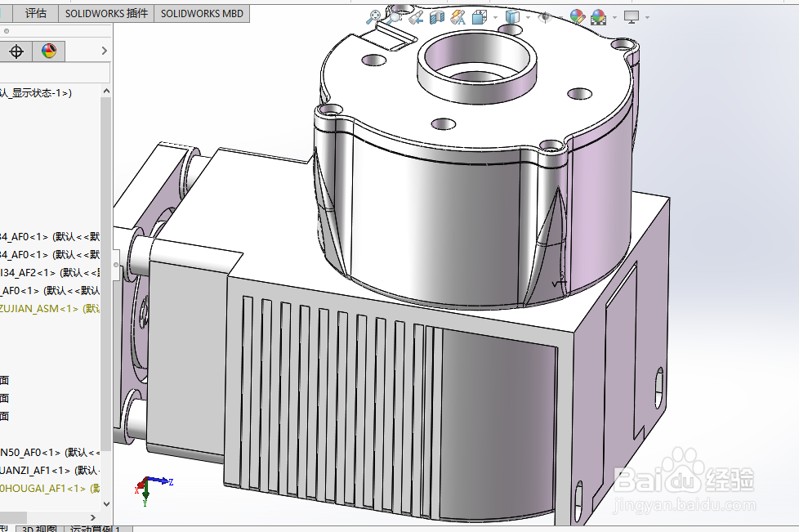
Task: Open View Orientation dropdown arrow
Action: [495, 17]
